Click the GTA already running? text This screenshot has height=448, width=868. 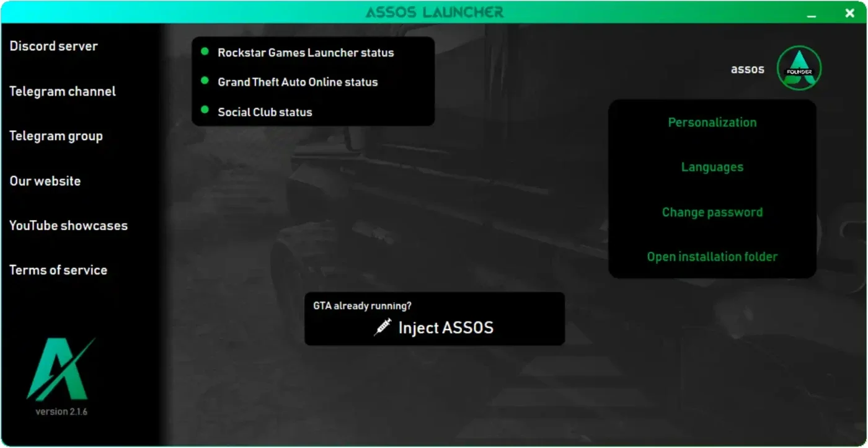point(362,306)
